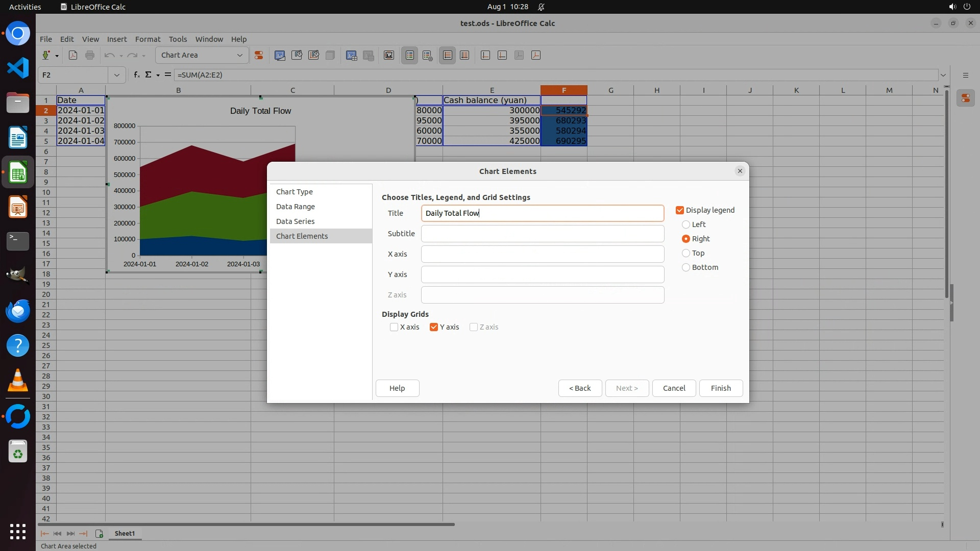Click the Subtitle input field
This screenshot has height=551, width=980.
pos(542,234)
